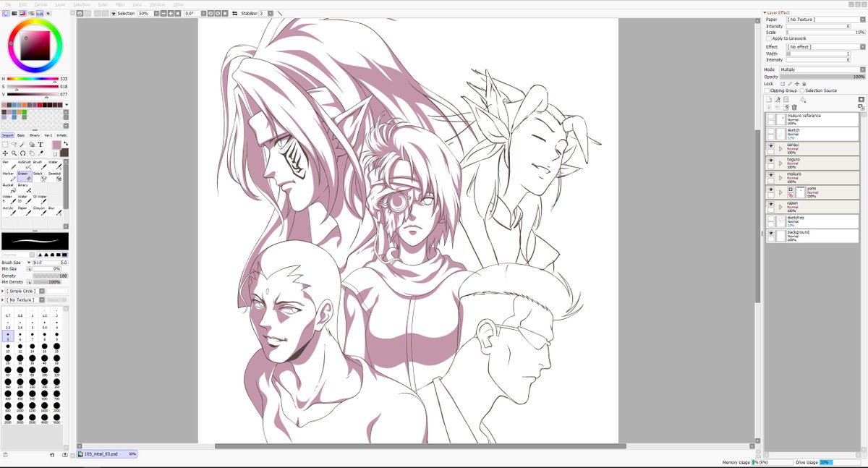Click the foreground color swatch
This screenshot has height=468, width=868.
(x=56, y=145)
